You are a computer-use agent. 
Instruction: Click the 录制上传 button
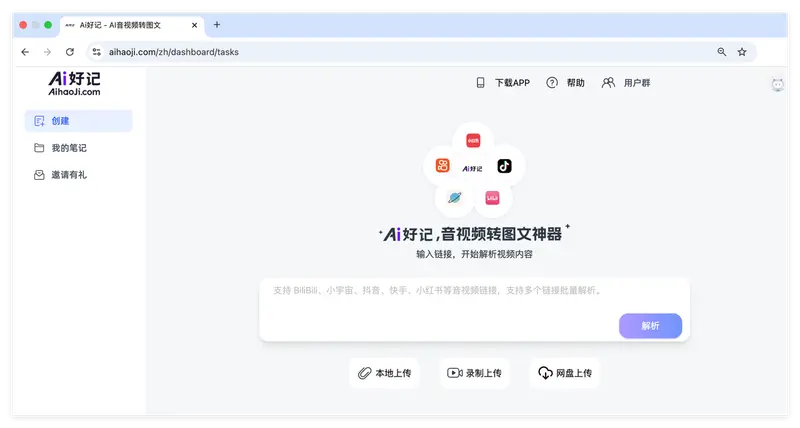474,373
